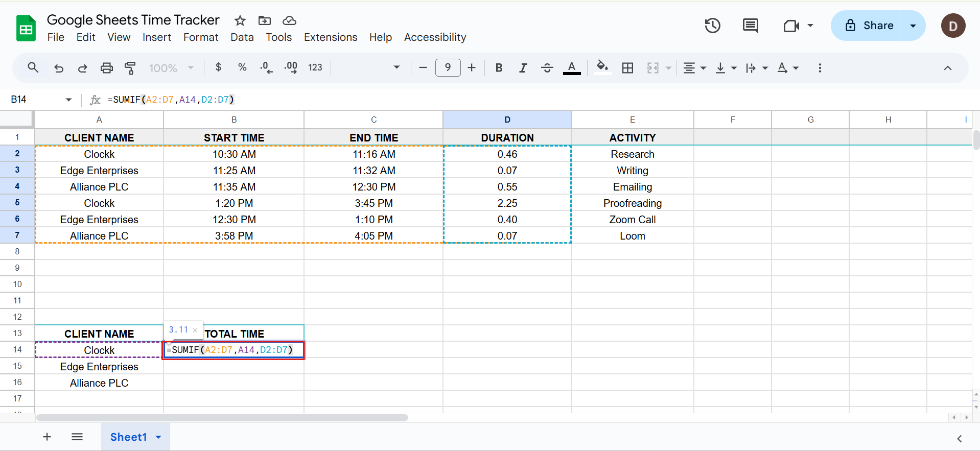
Task: Open the comments icon
Action: 750,26
